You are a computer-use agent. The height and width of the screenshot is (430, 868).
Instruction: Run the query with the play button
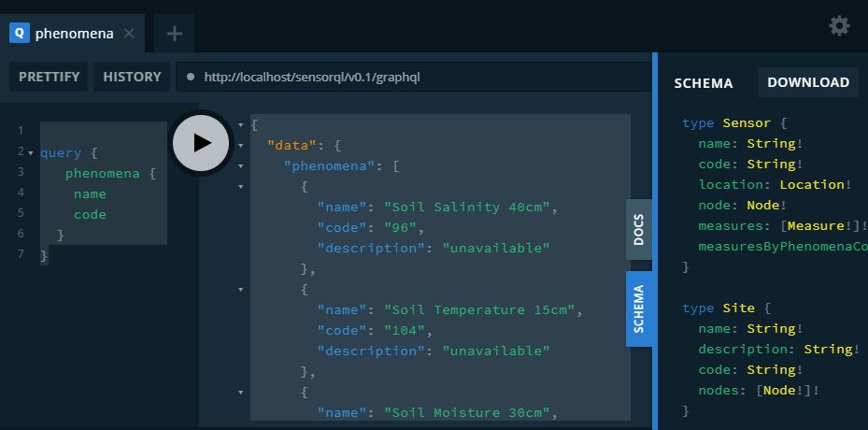pyautogui.click(x=201, y=142)
